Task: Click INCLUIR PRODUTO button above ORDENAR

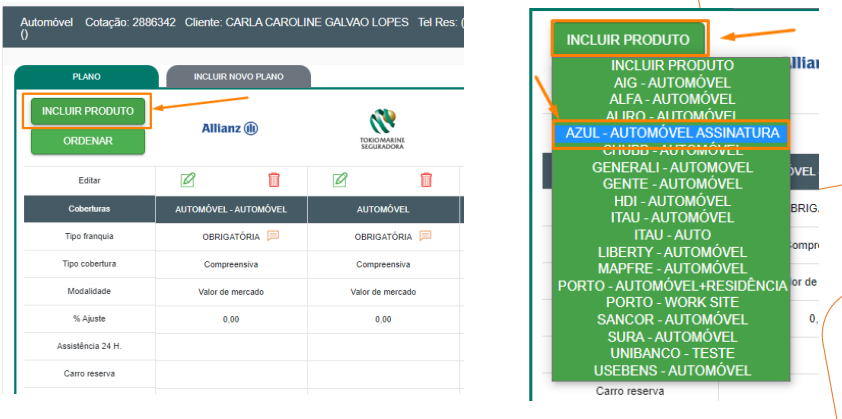Action: point(88,111)
